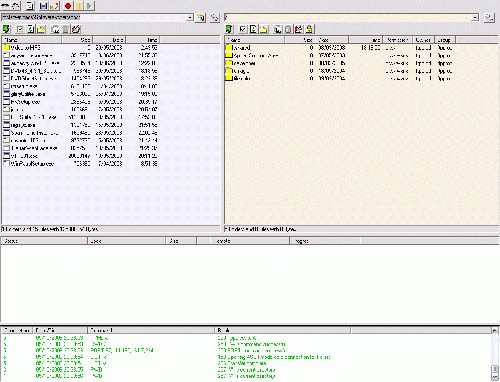Click the yellow padlock icon in the right pane toolbar
Image resolution: width=500 pixels, height=382 pixels.
[309, 29]
